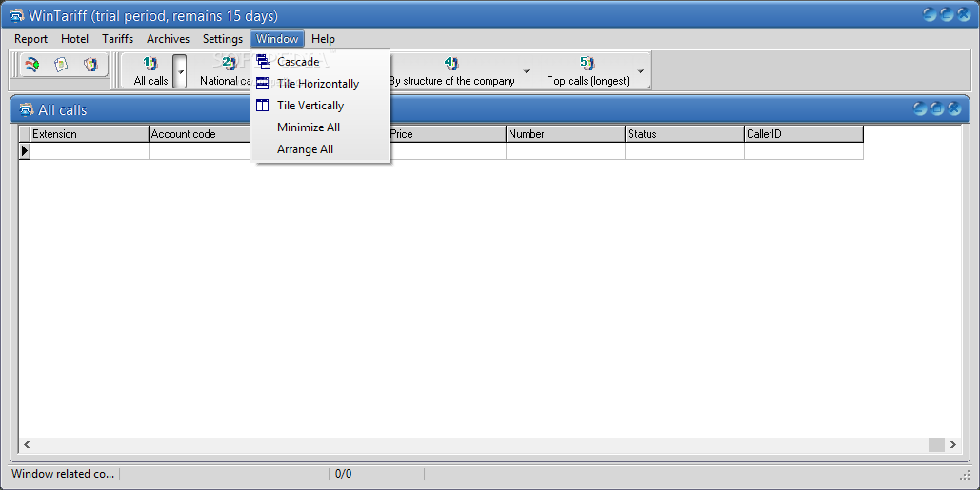Minimize the main WinTariff window

930,14
